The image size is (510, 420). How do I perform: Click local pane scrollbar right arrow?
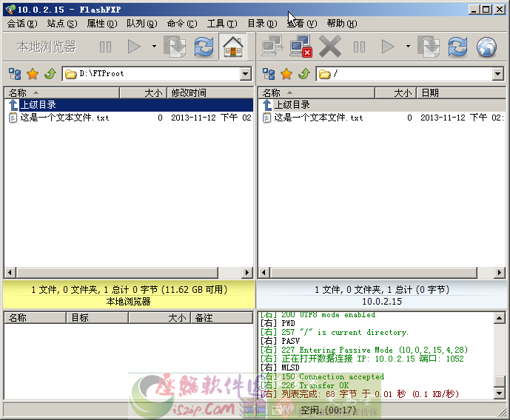click(x=247, y=273)
